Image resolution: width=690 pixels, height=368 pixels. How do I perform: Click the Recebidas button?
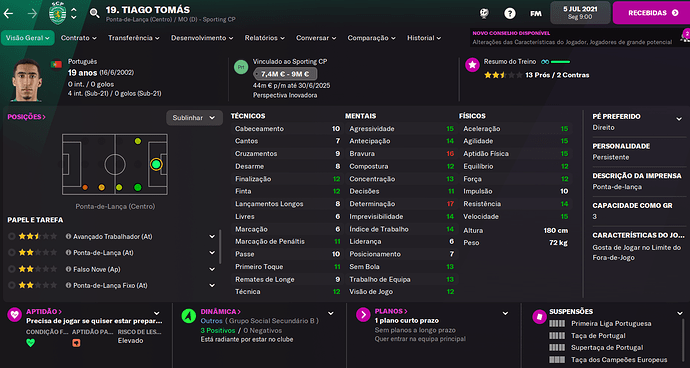651,13
